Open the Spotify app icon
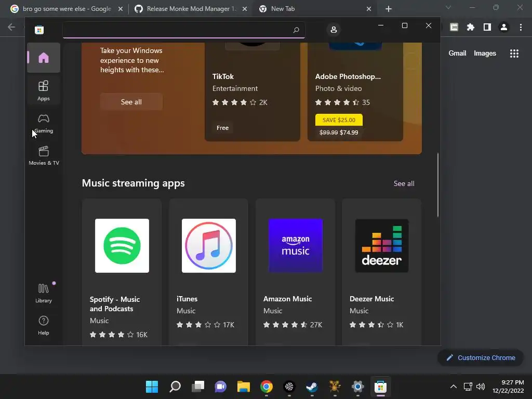 122,246
